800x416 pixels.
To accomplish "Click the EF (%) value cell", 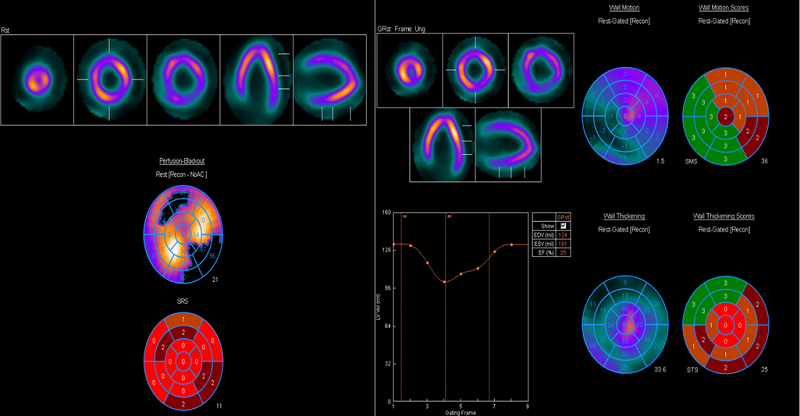I will [564, 252].
